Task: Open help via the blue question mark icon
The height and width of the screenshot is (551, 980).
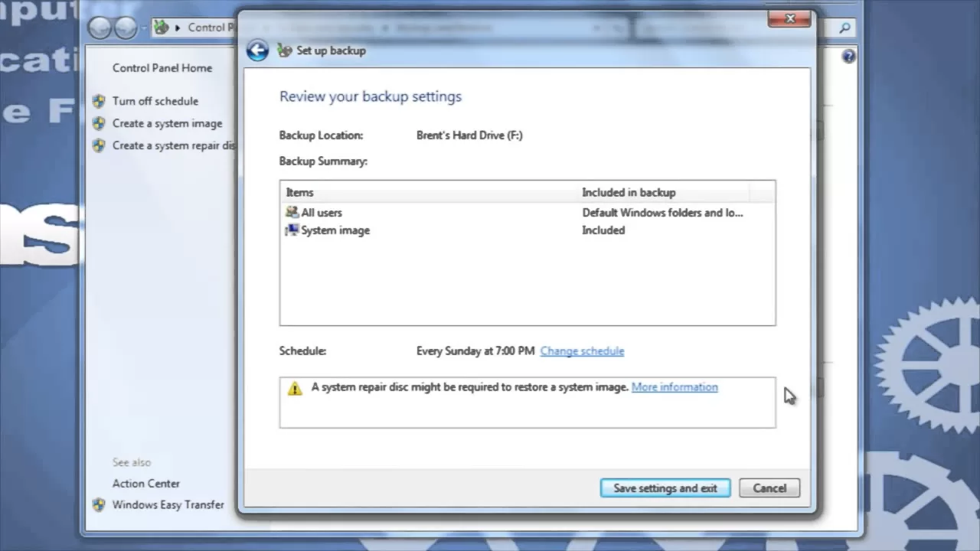Action: click(848, 57)
